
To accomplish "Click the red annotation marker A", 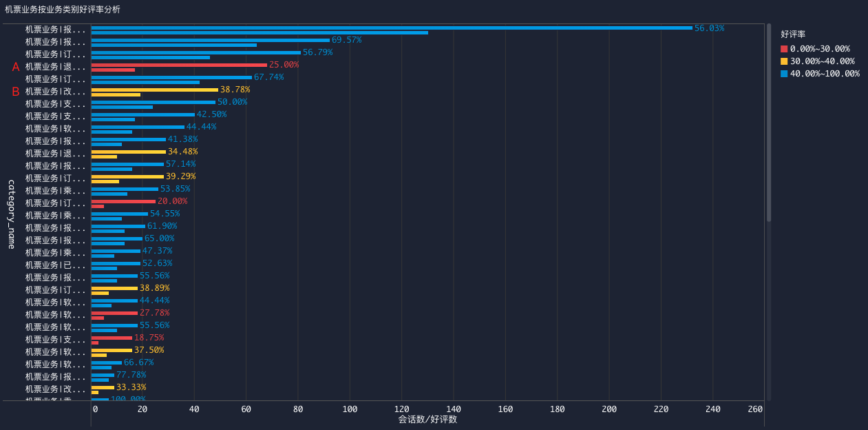I will (x=16, y=67).
